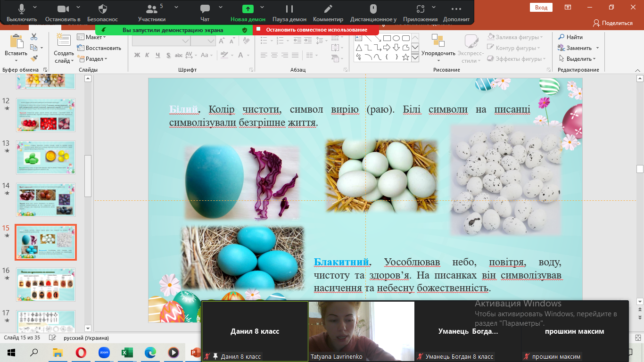Open Безопасность shield in Zoom toolbar

click(103, 13)
